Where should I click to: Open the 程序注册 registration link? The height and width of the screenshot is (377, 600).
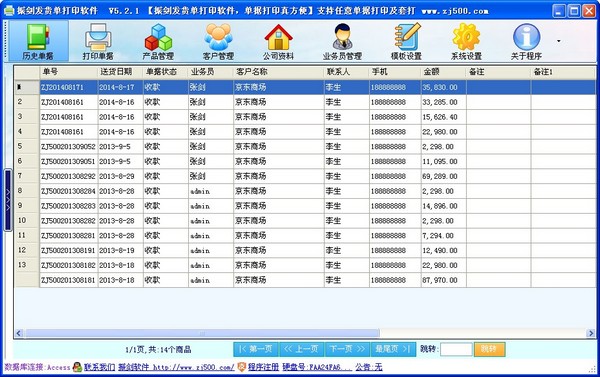point(263,367)
